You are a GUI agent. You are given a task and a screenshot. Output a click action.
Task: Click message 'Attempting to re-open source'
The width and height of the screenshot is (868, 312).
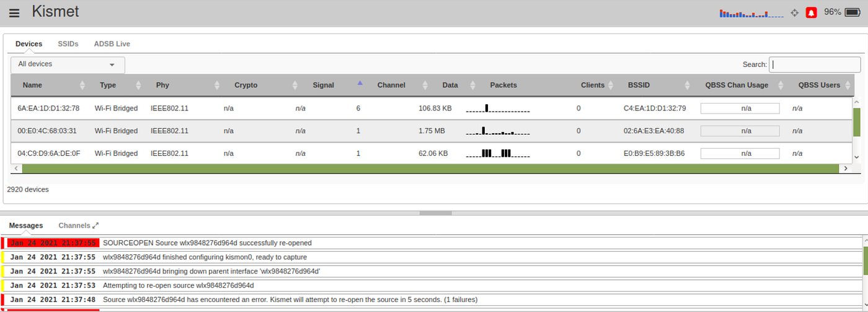[x=179, y=285]
